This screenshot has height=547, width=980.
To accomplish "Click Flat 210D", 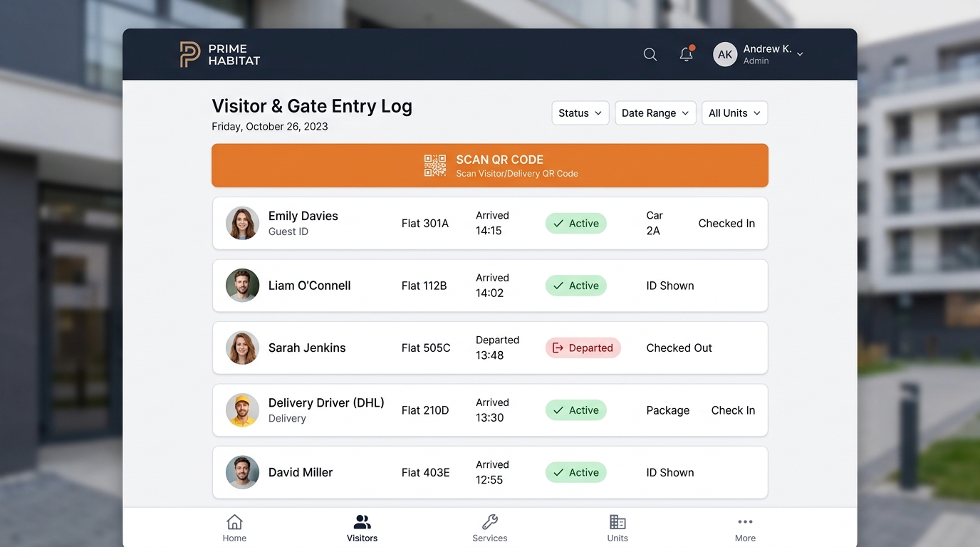I will pos(425,410).
